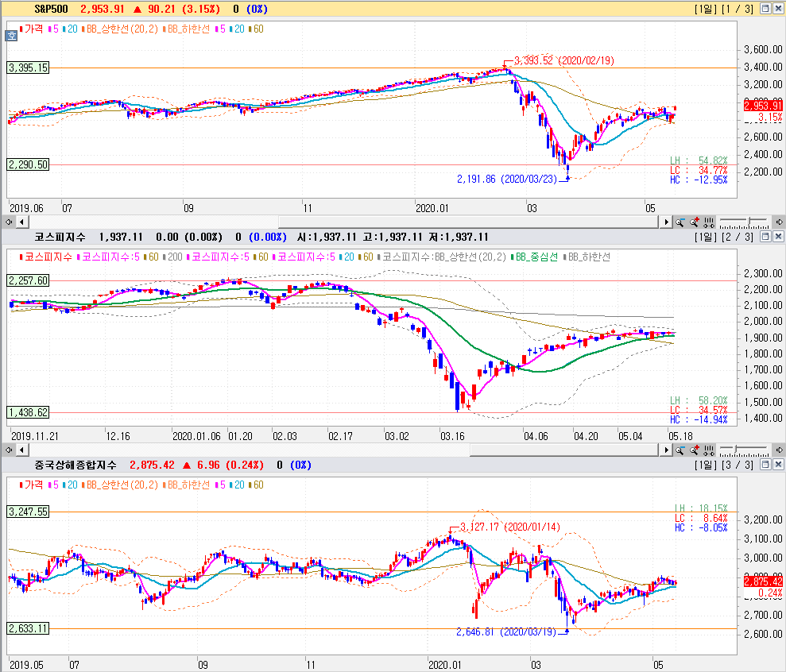Close the 코스피지수 chart panel
The height and width of the screenshot is (672, 786).
[x=778, y=237]
